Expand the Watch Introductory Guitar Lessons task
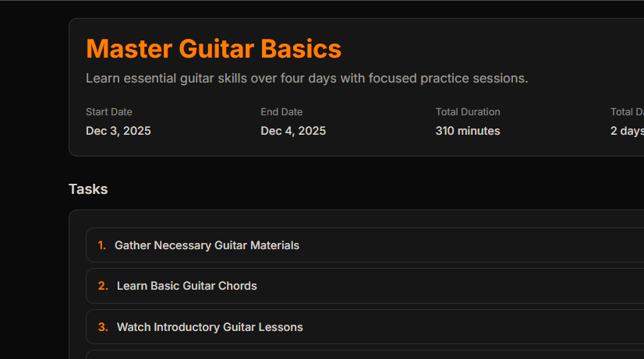Screen dimensions: 644x359 tap(210, 327)
